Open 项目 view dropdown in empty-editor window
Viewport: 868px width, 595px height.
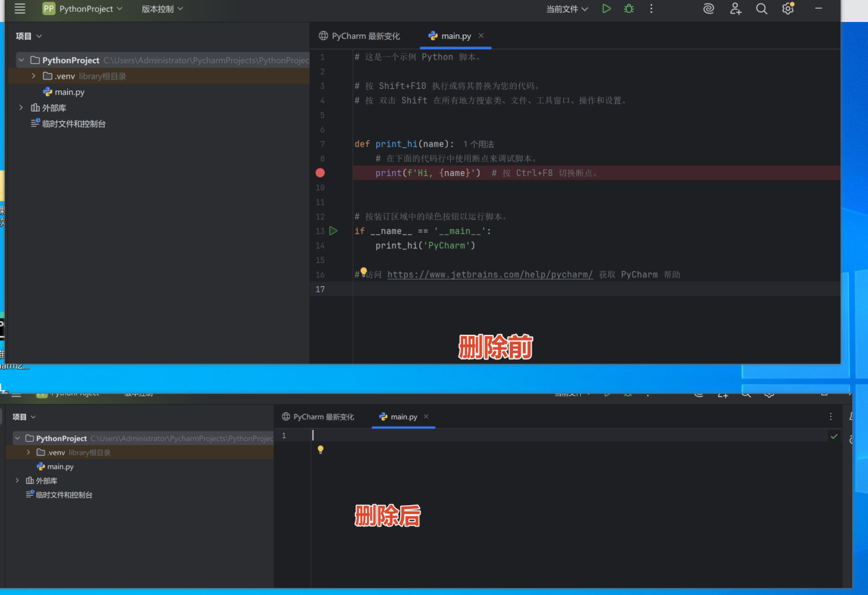coord(24,416)
